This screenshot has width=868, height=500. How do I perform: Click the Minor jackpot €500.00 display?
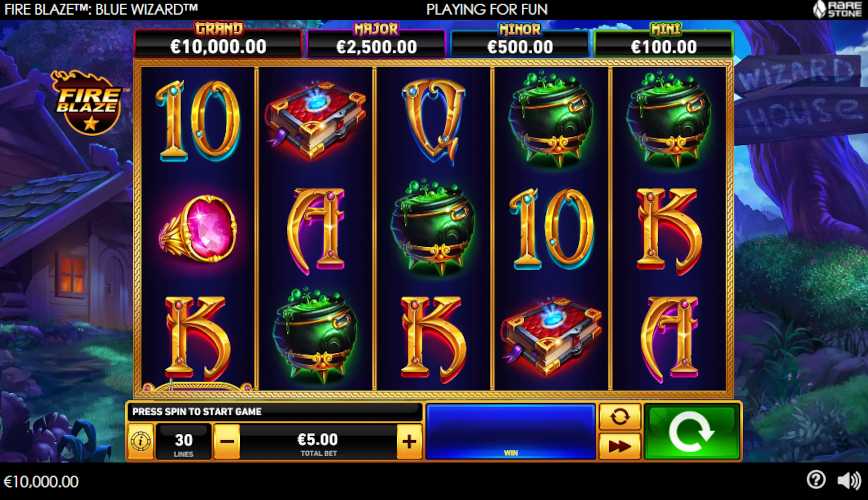[520, 40]
